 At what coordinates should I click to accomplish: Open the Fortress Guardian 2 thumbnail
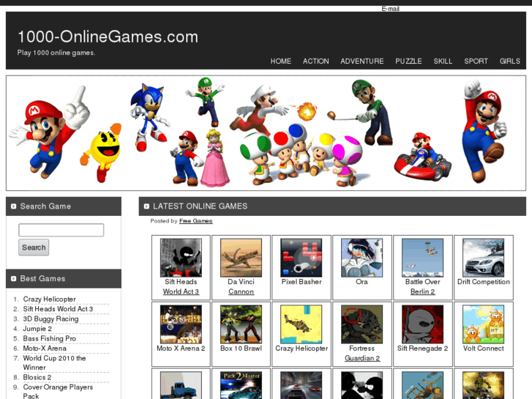click(361, 324)
